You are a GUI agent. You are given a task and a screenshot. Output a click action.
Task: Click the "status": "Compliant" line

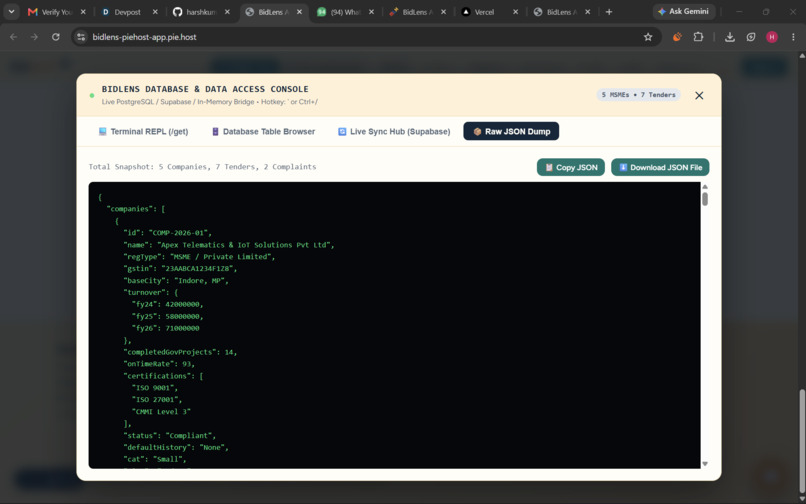(x=170, y=436)
